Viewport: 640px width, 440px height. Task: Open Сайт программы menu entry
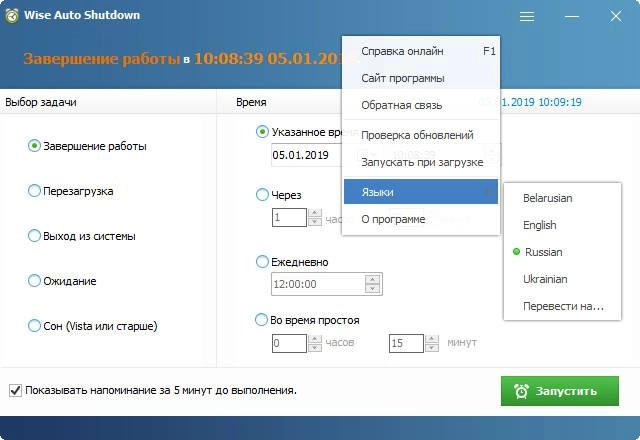pyautogui.click(x=421, y=78)
